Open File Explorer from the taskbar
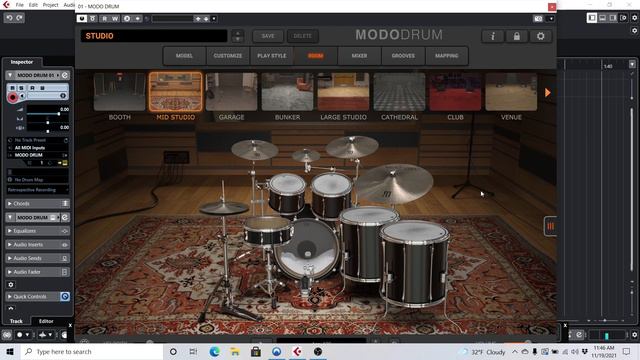Image resolution: width=640 pixels, height=360 pixels. [x=235, y=351]
